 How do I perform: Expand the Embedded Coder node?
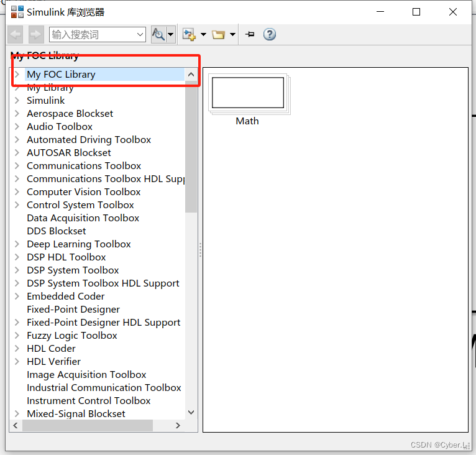pyautogui.click(x=17, y=296)
